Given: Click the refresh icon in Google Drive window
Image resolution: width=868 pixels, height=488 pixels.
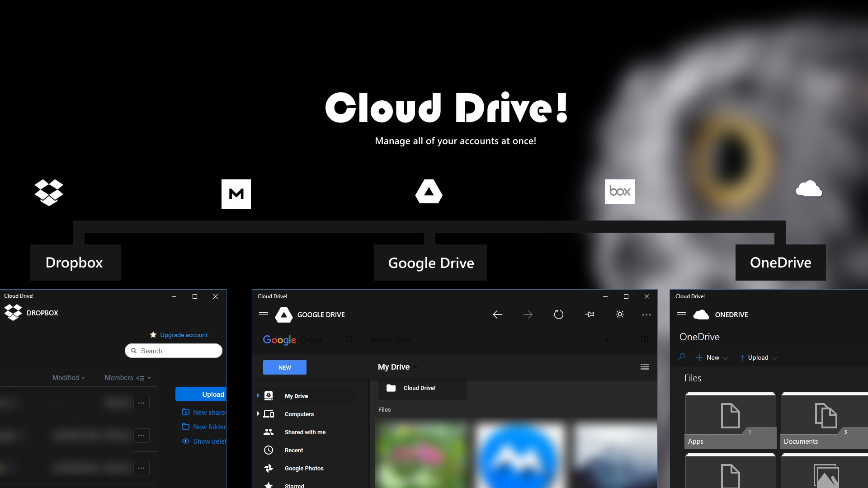Looking at the screenshot, I should pyautogui.click(x=559, y=314).
